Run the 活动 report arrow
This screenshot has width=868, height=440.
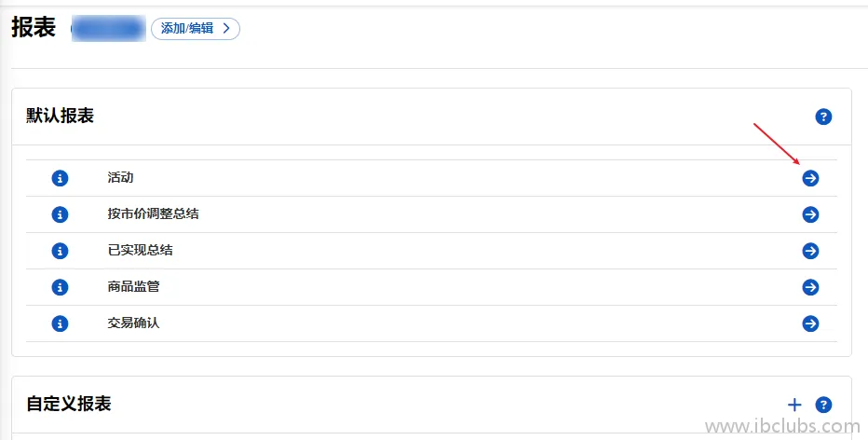810,178
